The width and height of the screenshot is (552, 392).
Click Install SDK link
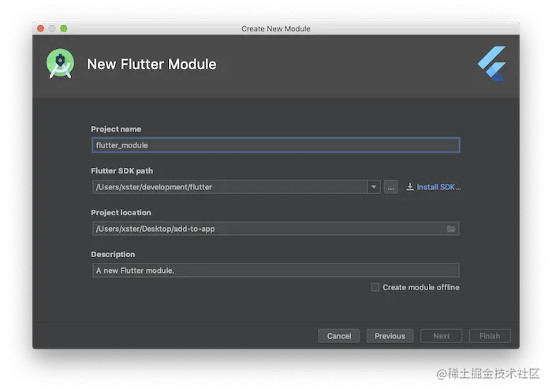point(438,187)
